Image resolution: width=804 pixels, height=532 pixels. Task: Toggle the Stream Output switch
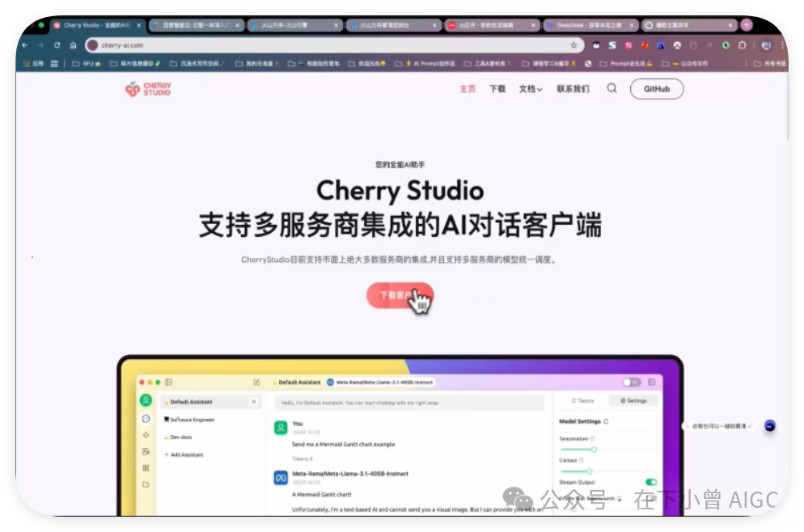click(x=650, y=483)
